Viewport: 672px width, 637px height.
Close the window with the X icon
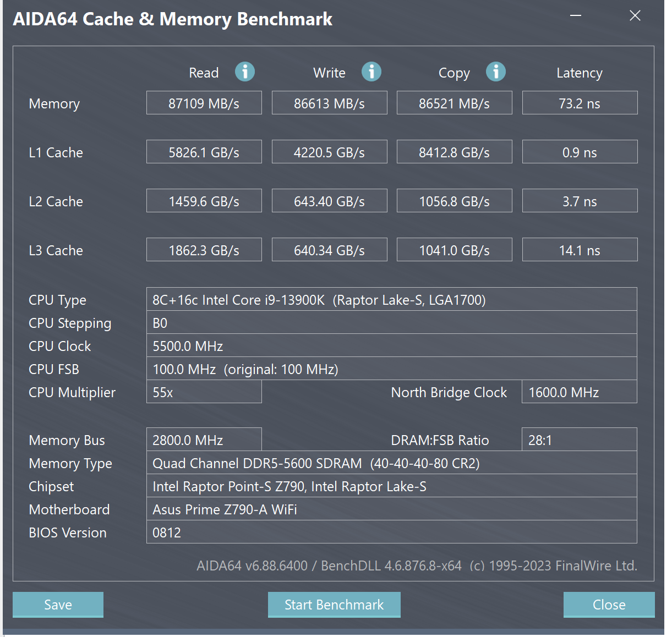coord(635,15)
